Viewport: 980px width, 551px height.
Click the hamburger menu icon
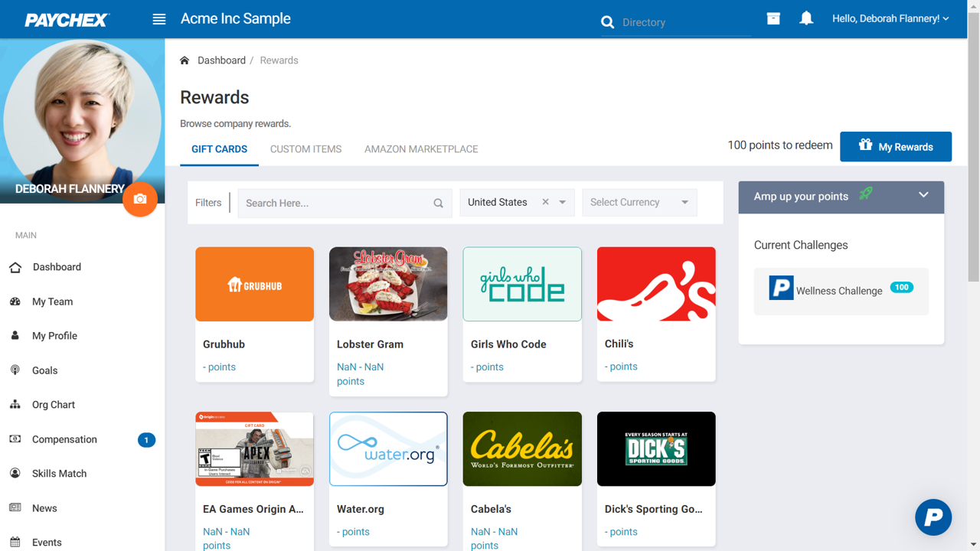[x=159, y=19]
